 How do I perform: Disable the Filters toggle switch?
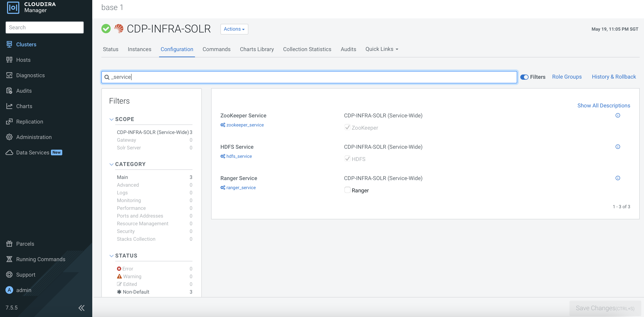pos(524,77)
